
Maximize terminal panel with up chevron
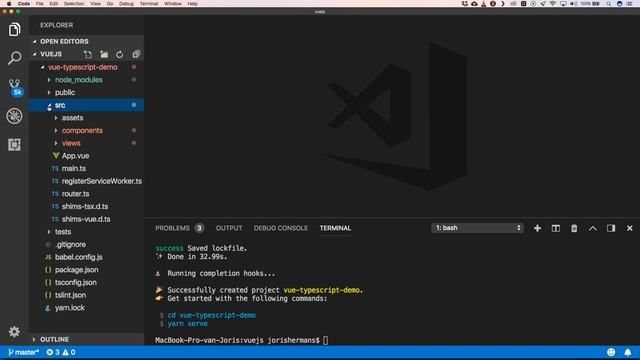593,228
